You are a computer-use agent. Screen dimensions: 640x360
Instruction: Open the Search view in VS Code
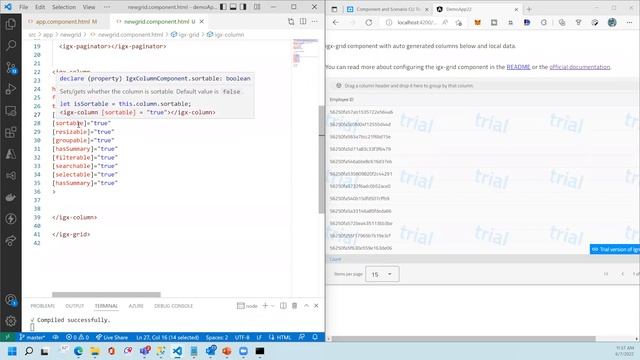(x=11, y=45)
